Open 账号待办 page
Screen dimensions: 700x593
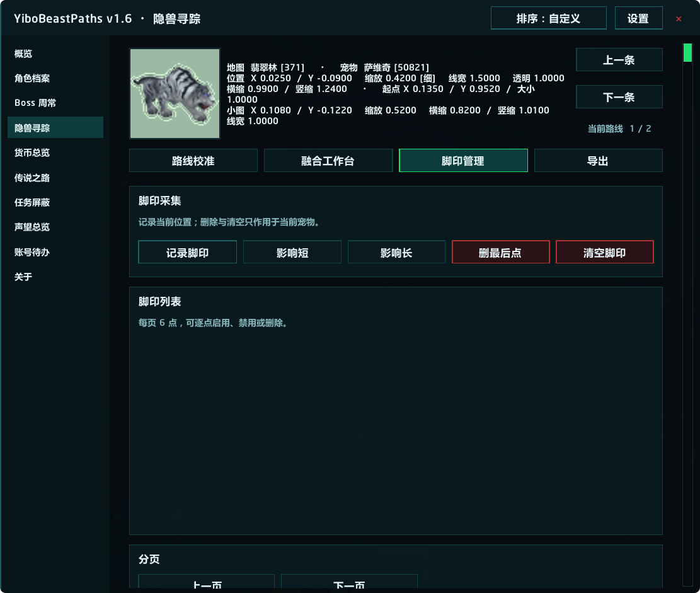tap(55, 252)
